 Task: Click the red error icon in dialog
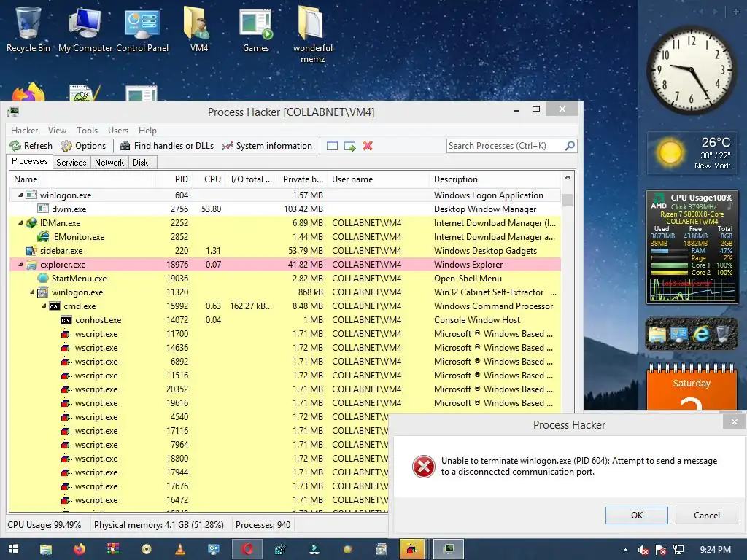pyautogui.click(x=424, y=466)
